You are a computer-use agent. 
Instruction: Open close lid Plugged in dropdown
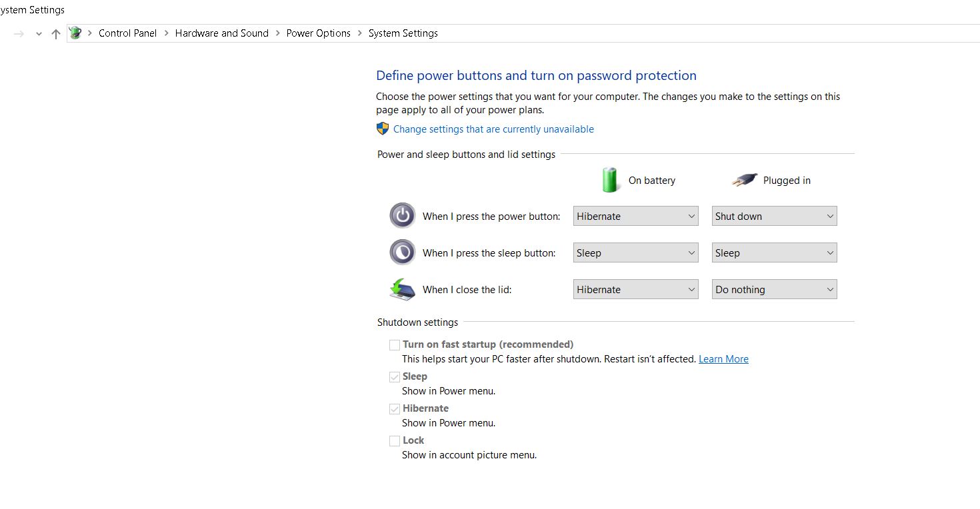pyautogui.click(x=774, y=289)
